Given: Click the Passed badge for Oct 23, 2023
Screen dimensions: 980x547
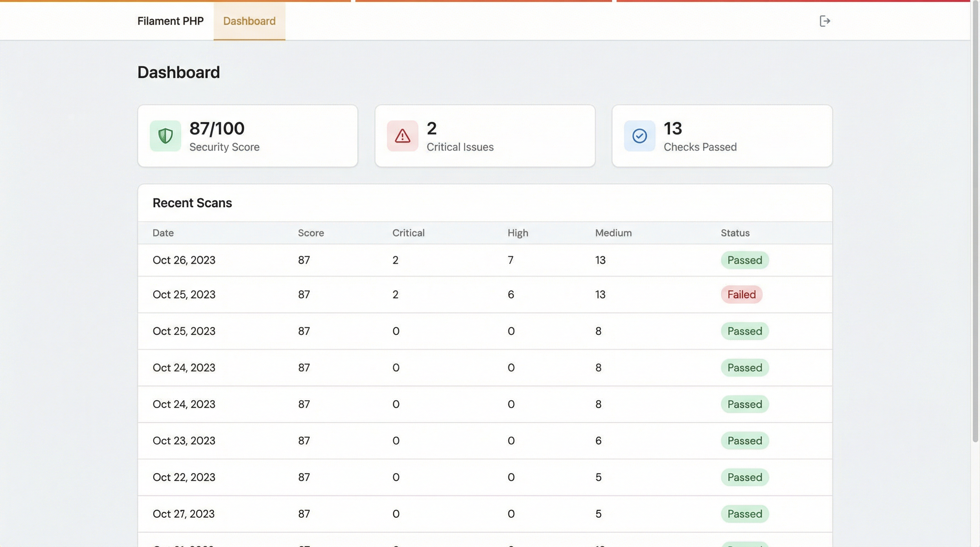Looking at the screenshot, I should pos(745,441).
